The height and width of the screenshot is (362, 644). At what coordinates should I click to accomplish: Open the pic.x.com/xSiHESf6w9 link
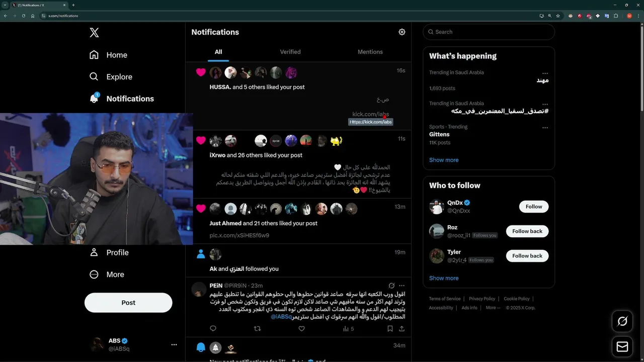[x=239, y=235]
